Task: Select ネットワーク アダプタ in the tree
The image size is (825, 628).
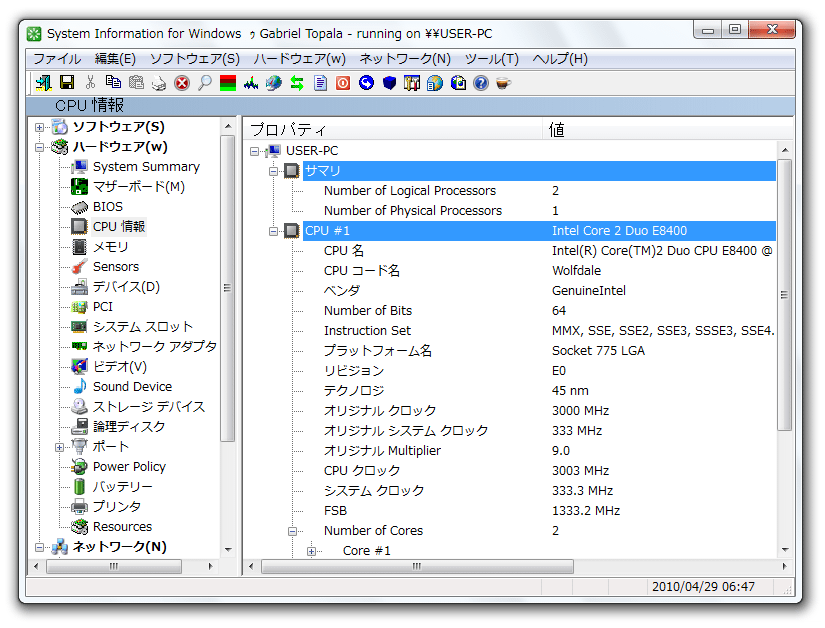Action: (155, 347)
